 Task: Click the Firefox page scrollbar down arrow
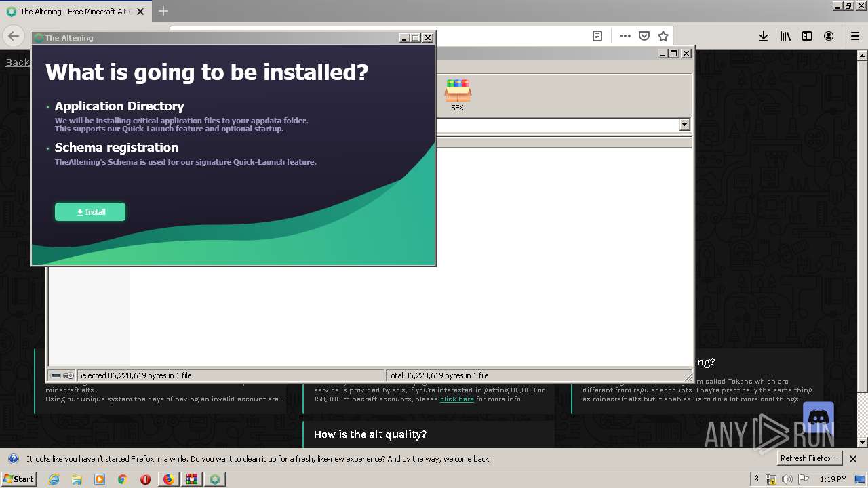863,443
